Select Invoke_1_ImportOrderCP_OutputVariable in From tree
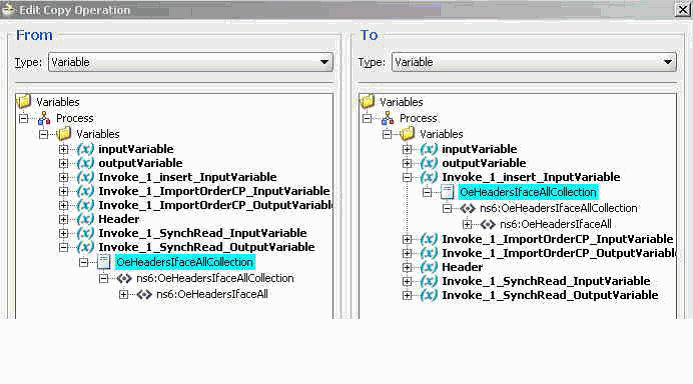The height and width of the screenshot is (384, 693). tap(216, 205)
